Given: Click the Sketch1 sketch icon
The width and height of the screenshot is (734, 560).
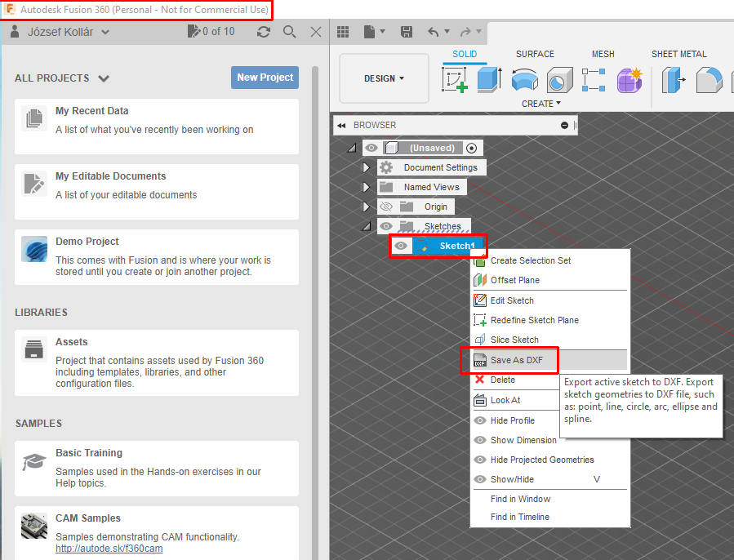Looking at the screenshot, I should (x=422, y=246).
